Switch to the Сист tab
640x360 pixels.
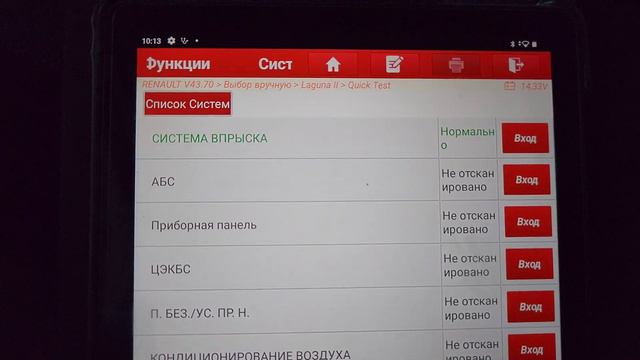(x=275, y=64)
